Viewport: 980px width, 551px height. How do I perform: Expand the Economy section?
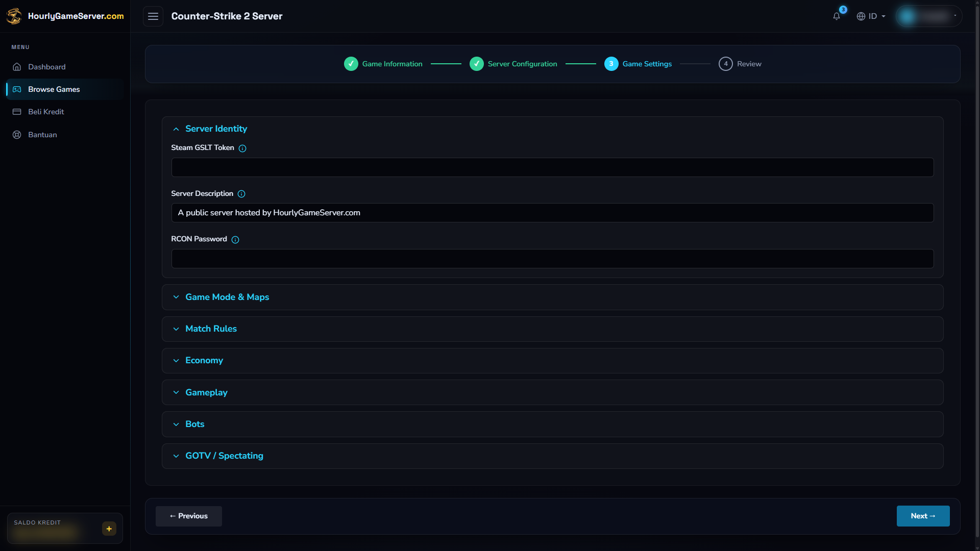pyautogui.click(x=553, y=361)
